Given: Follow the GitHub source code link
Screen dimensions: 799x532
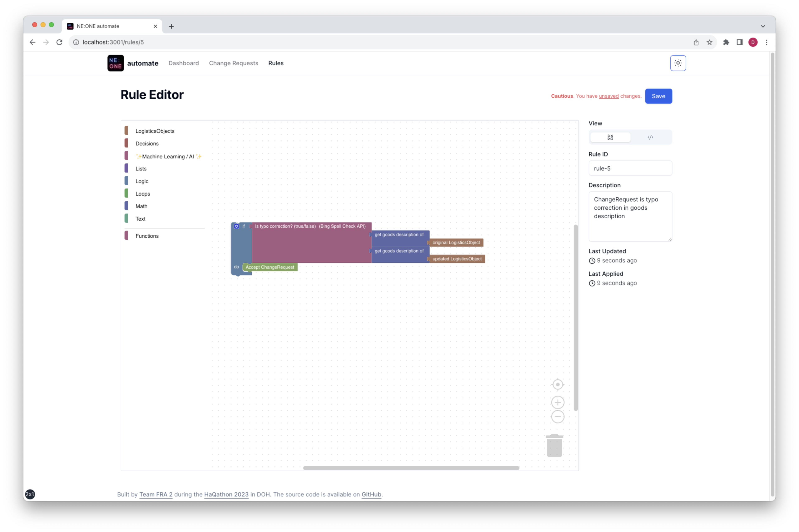Looking at the screenshot, I should coord(371,494).
